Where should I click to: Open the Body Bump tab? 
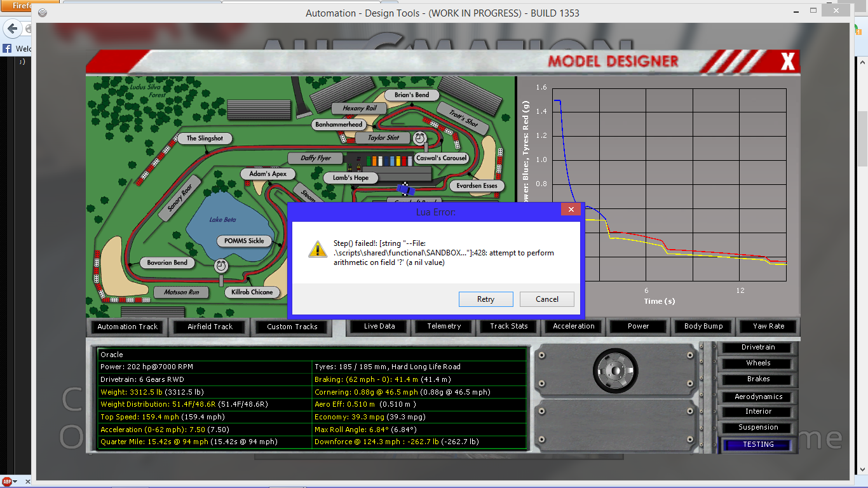pos(703,326)
